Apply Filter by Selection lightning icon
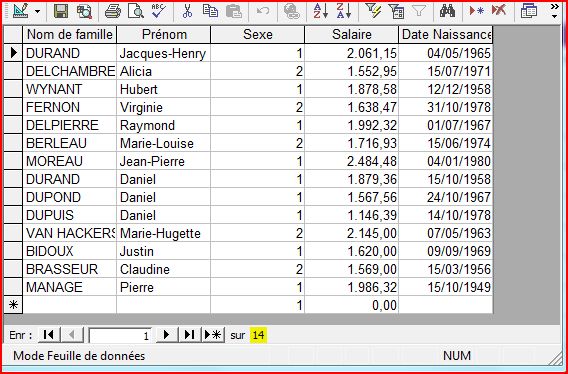The image size is (568, 374). tap(373, 12)
